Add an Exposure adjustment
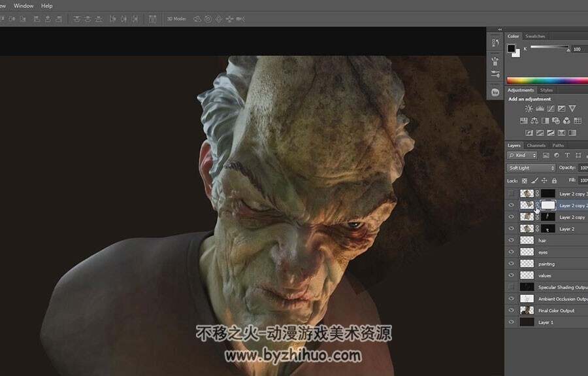This screenshot has width=588, height=376. 561,109
